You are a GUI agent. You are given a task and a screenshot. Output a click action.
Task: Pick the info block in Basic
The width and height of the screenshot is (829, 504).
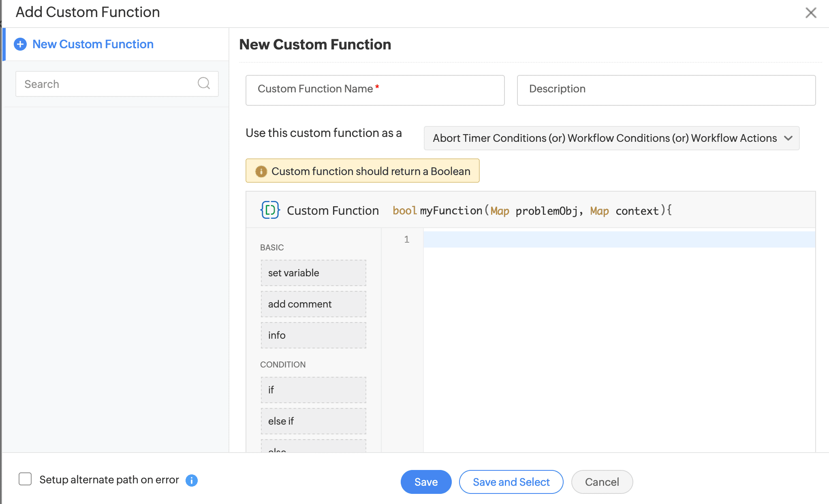[313, 335]
